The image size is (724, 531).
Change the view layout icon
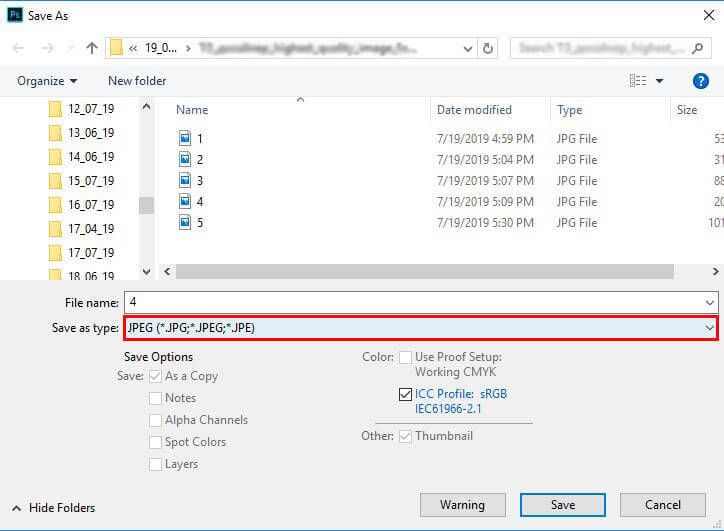pos(638,81)
